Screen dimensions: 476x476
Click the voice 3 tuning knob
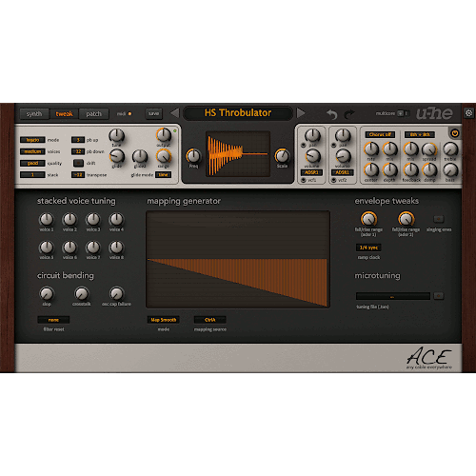93,219
